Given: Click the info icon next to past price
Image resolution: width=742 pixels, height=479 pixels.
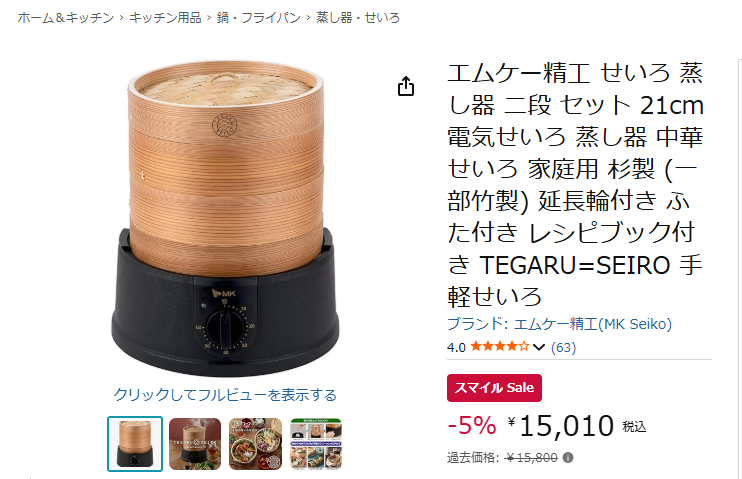Looking at the screenshot, I should pyautogui.click(x=568, y=458).
